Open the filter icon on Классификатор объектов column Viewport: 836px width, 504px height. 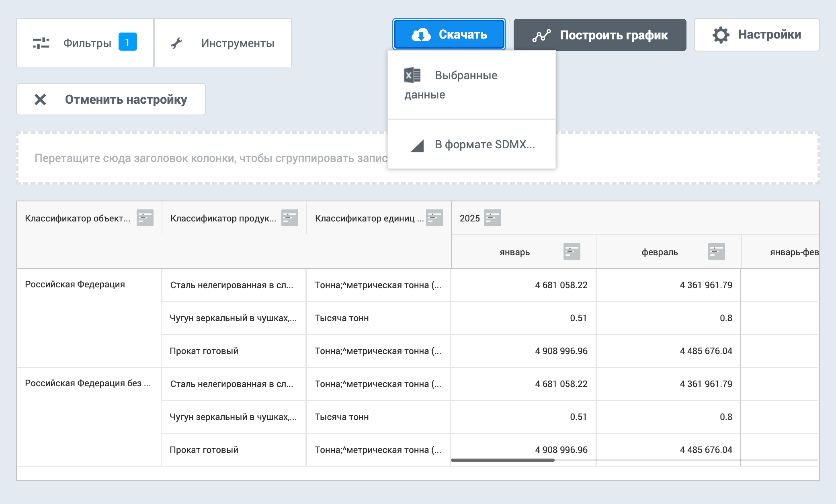(146, 218)
